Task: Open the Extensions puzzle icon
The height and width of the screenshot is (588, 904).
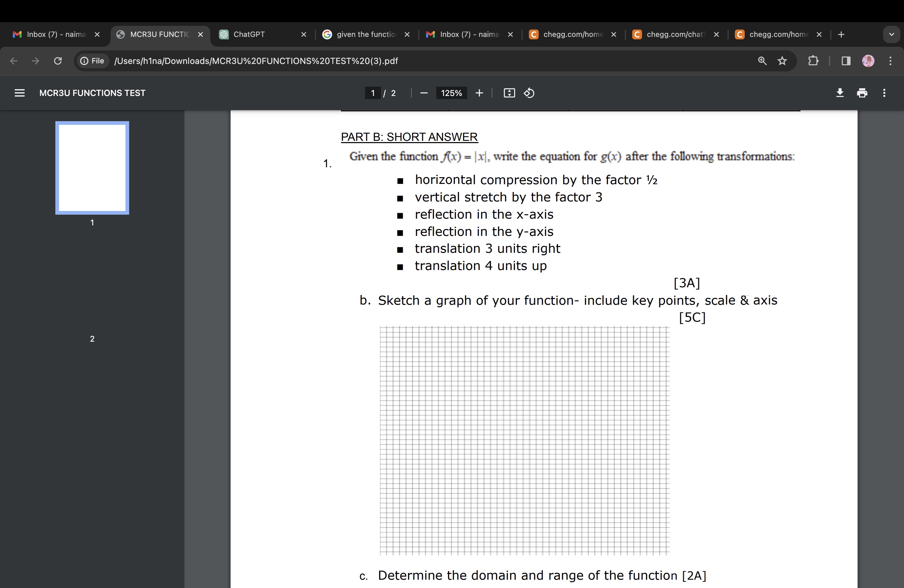Action: [814, 61]
